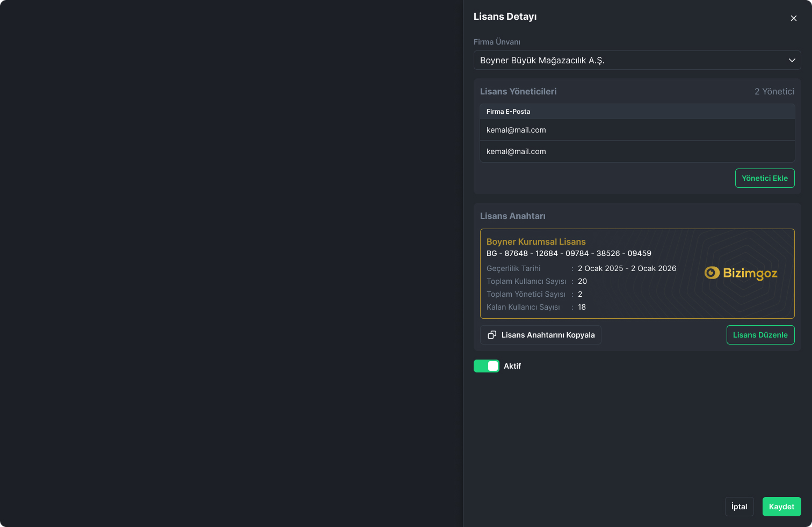Click the Aktif label text
This screenshot has width=812, height=527.
[x=512, y=366]
